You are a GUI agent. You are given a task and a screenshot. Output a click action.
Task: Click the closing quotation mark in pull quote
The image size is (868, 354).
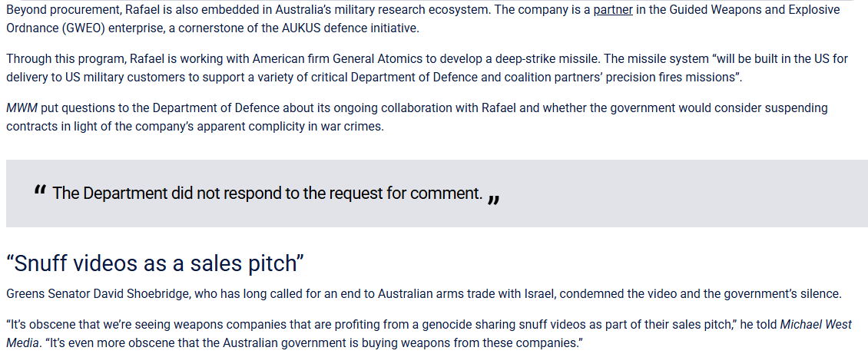(x=495, y=199)
